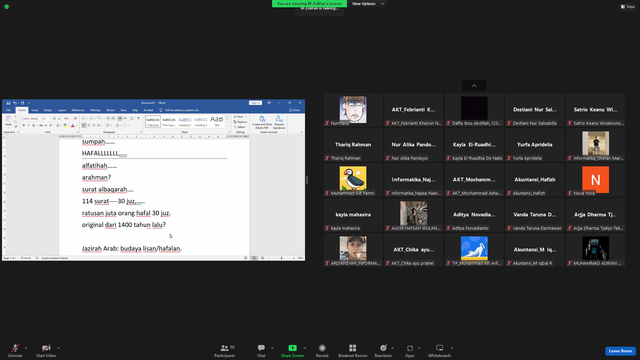Image resolution: width=640 pixels, height=360 pixels.
Task: Click the Format Painter brush icon
Action: [x=16, y=127]
